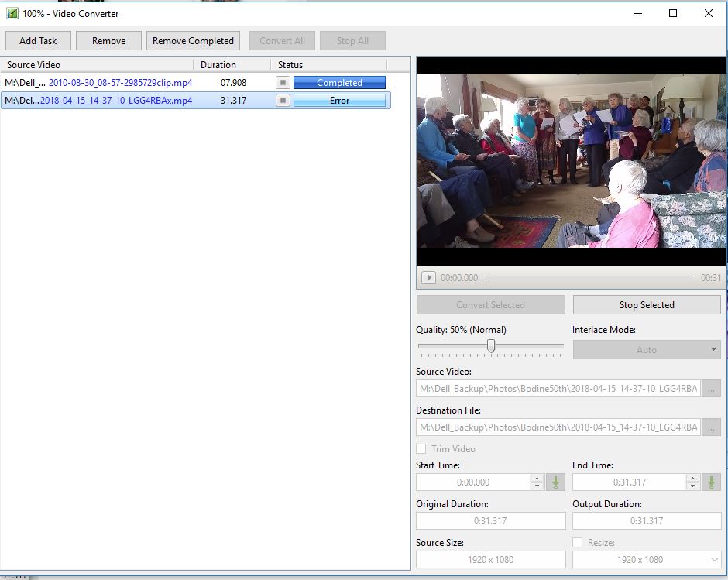728x580 pixels.
Task: Click the Quality slider handle
Action: coord(490,346)
